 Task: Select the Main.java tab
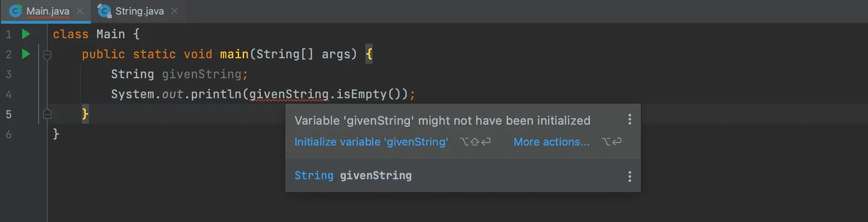(48, 11)
